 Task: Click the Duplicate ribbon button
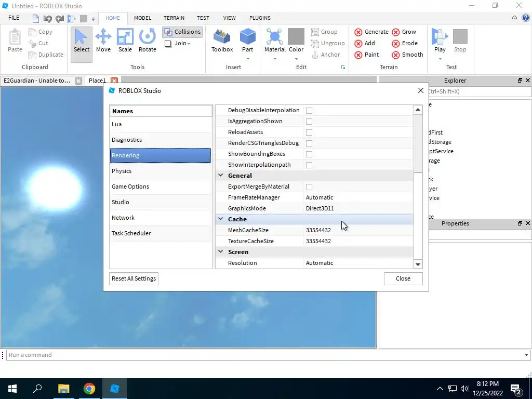click(46, 55)
